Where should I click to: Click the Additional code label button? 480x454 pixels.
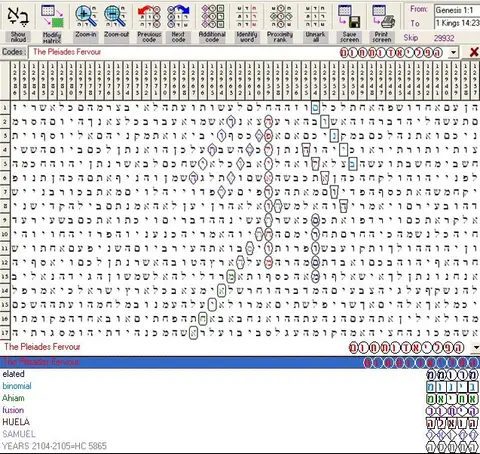coord(212,37)
